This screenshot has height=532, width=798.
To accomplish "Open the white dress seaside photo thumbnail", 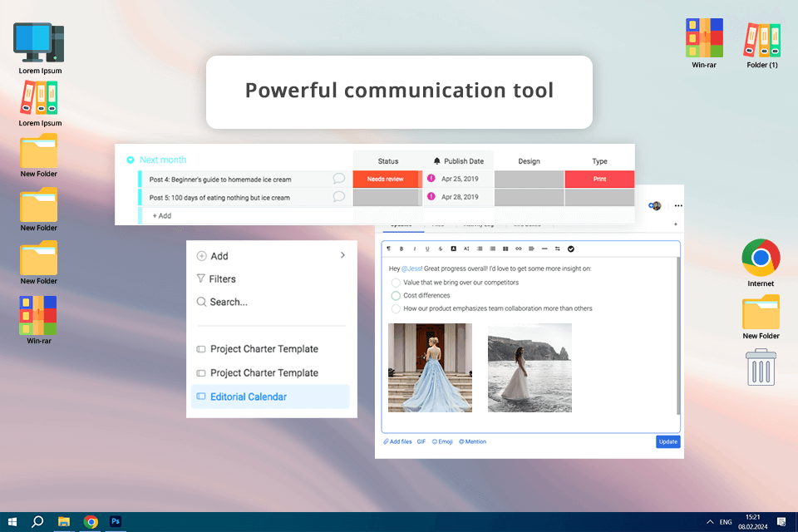I will [530, 367].
